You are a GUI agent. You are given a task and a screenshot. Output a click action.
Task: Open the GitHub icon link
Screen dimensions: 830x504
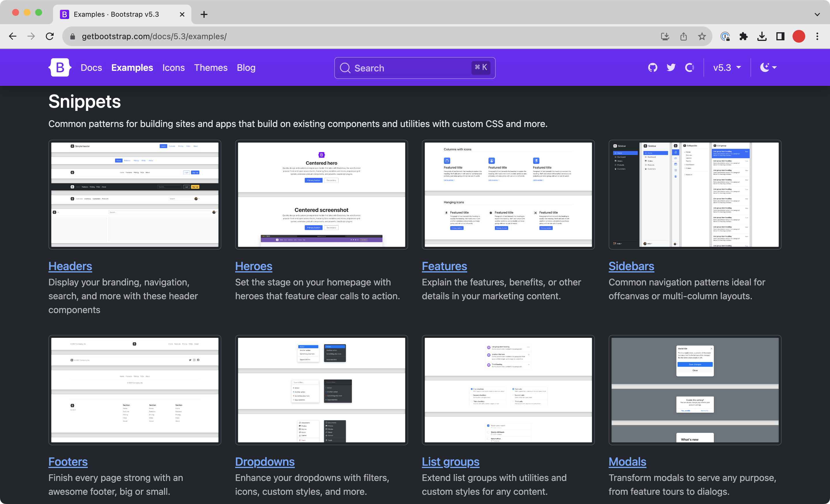652,67
